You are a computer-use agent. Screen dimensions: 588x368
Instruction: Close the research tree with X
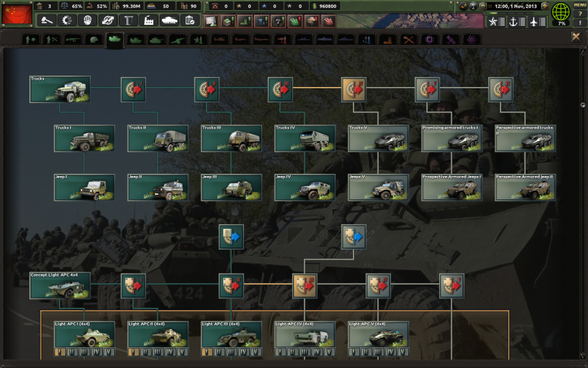point(576,37)
